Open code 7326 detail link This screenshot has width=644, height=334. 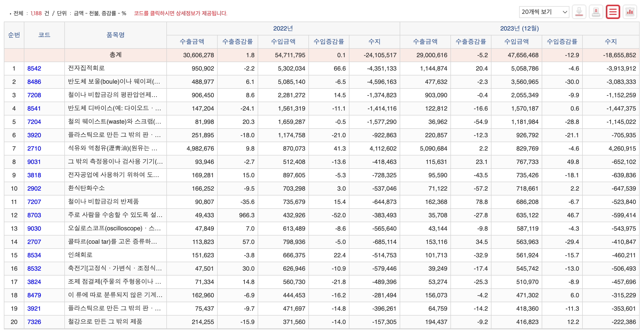[x=34, y=322]
